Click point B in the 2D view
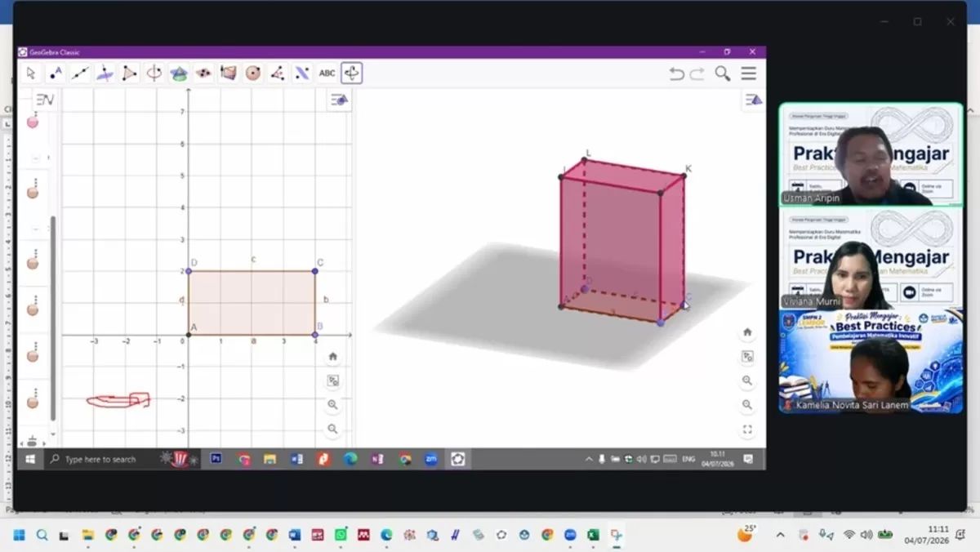Viewport: 980px width, 552px height. 315,334
